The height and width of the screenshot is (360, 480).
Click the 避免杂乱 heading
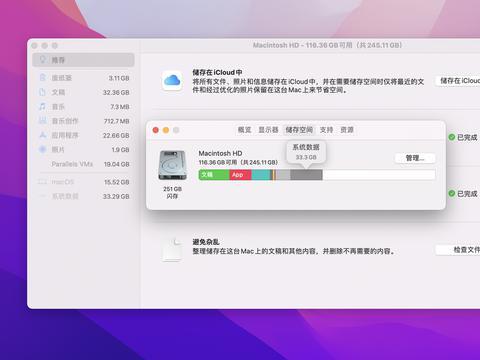point(206,242)
